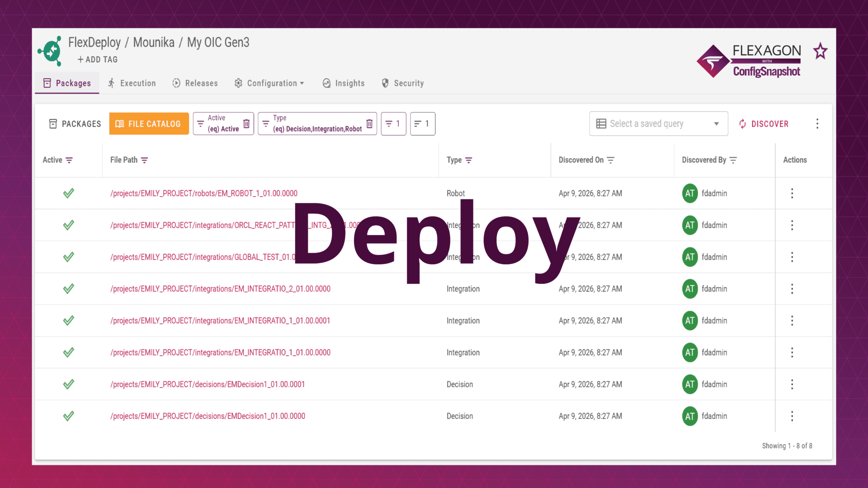Remove the Type filter via trash icon

(369, 123)
